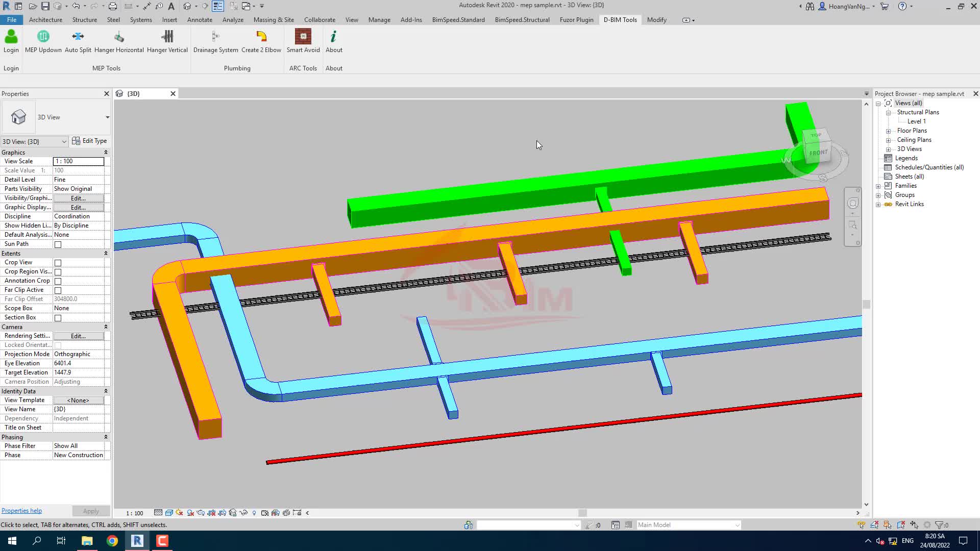Toggle Drag Elements on Selection icon
Viewport: 980px width, 551px height.
[x=914, y=525]
